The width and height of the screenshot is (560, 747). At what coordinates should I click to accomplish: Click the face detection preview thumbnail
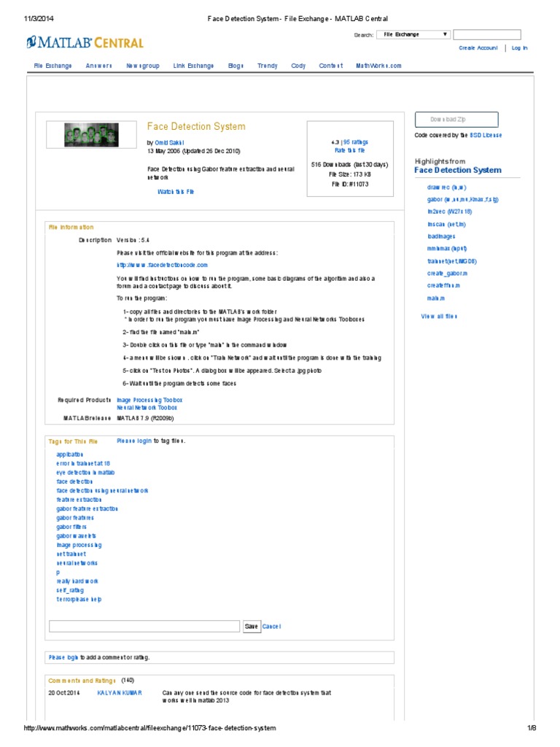click(91, 135)
